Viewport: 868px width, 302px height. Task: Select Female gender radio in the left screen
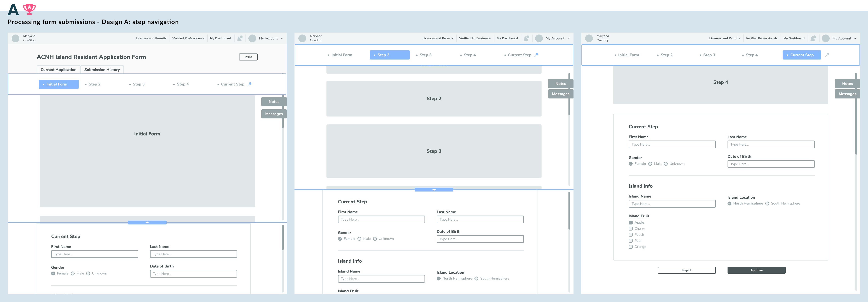[x=53, y=273]
